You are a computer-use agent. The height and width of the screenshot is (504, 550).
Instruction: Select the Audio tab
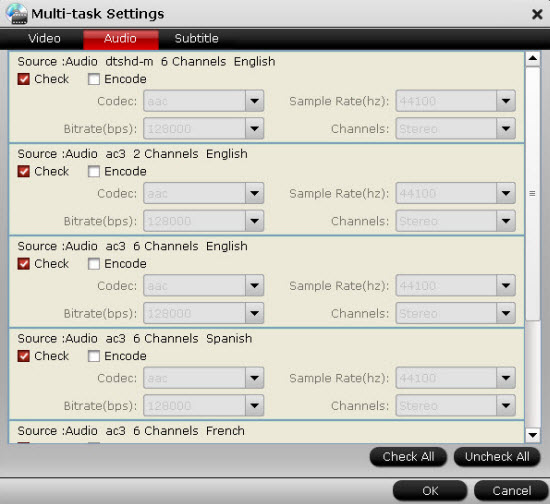pyautogui.click(x=120, y=39)
